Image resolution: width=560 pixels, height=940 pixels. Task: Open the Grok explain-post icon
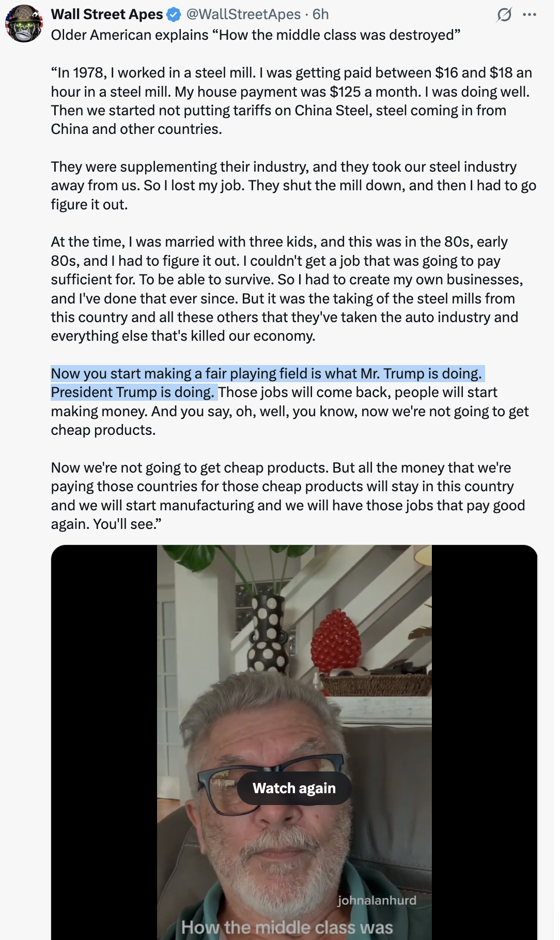pyautogui.click(x=504, y=15)
